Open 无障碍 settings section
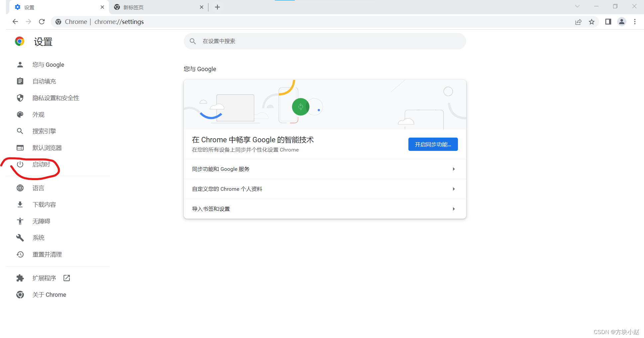The width and height of the screenshot is (644, 338). (x=41, y=221)
